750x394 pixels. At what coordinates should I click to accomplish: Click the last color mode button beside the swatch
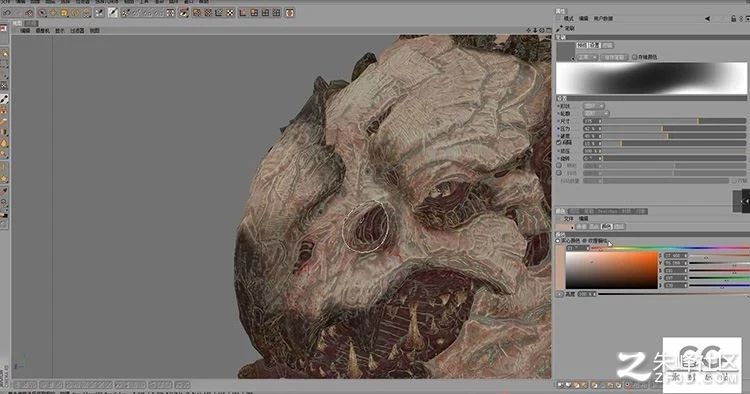[x=619, y=227]
